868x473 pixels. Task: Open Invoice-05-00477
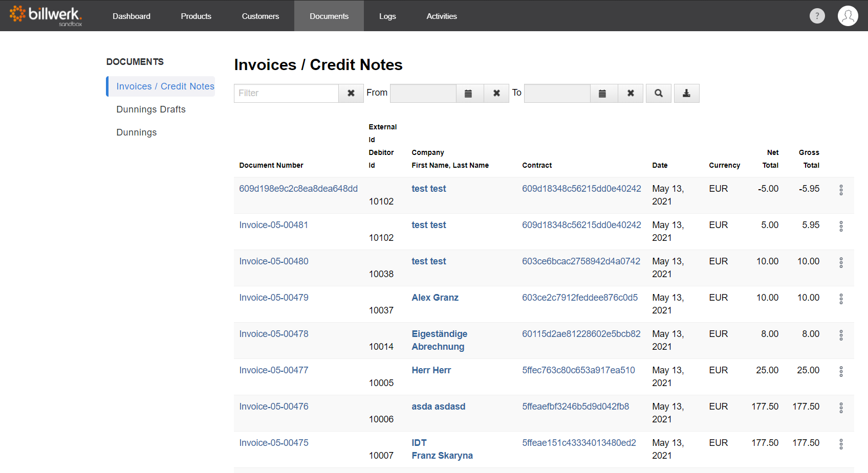(x=274, y=370)
